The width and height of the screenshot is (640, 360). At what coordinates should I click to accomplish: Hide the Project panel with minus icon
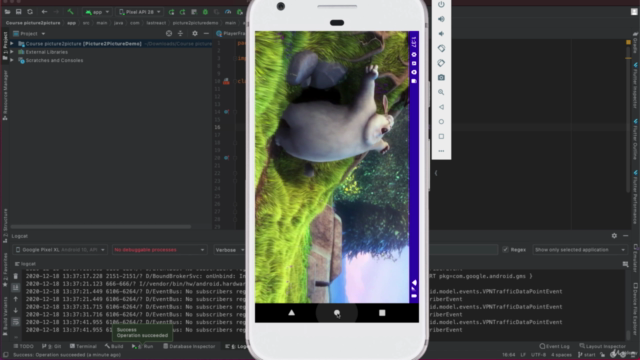click(206, 33)
